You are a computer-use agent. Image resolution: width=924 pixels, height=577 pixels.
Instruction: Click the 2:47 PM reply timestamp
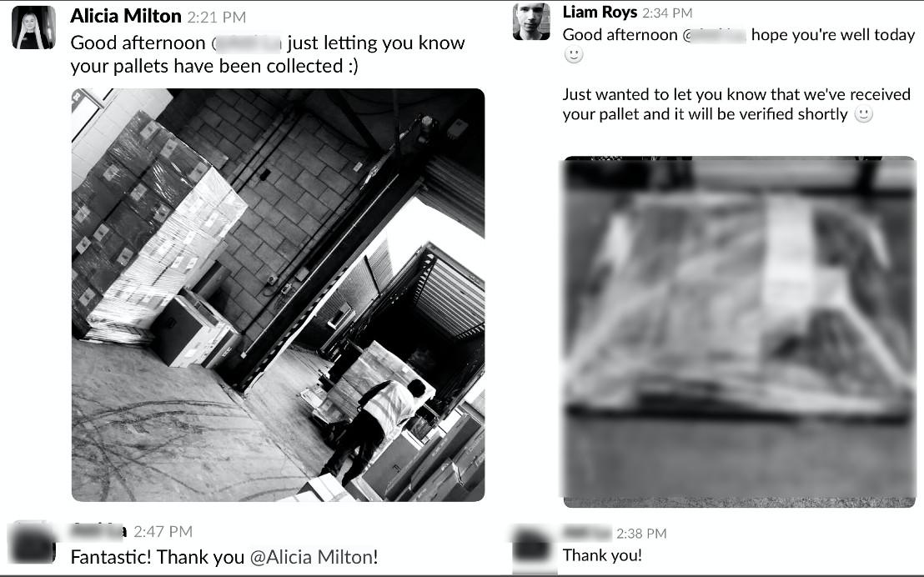click(x=163, y=532)
